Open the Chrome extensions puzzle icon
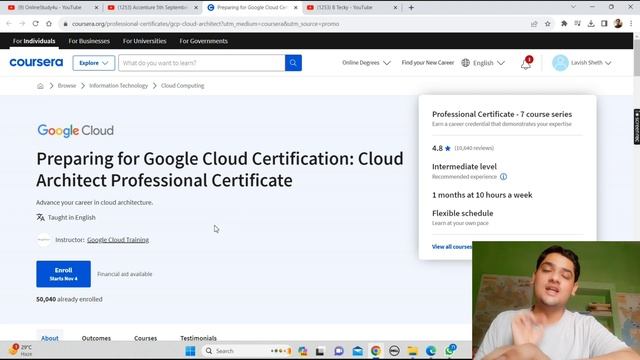 pos(564,24)
